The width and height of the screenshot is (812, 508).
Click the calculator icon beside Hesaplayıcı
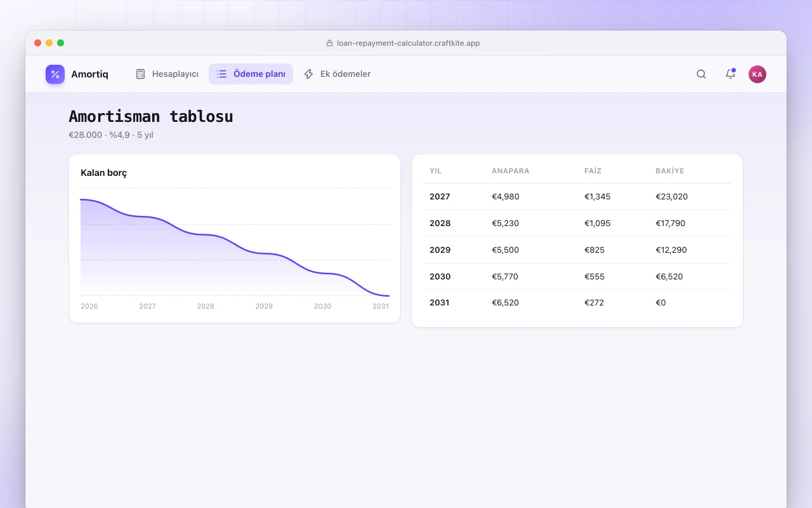(141, 74)
